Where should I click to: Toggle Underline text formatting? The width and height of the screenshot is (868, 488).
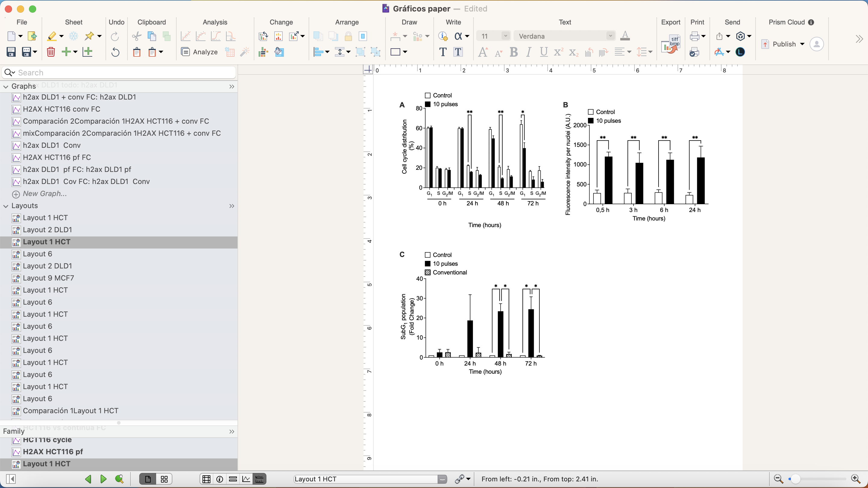pos(543,52)
